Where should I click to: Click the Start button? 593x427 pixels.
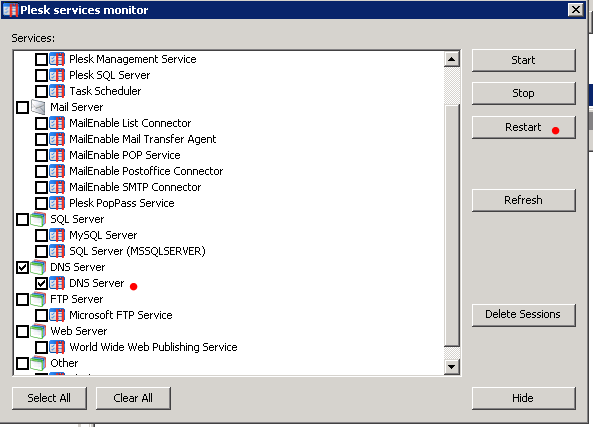click(x=523, y=60)
